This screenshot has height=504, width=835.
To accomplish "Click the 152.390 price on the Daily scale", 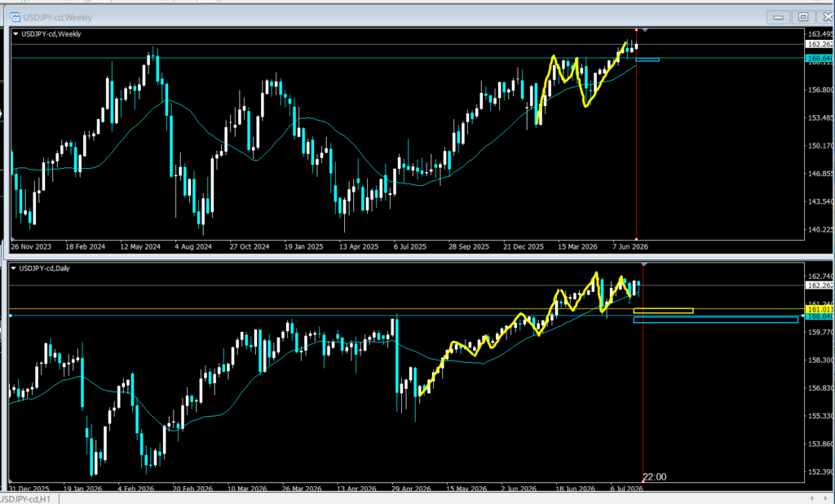I will (x=820, y=472).
